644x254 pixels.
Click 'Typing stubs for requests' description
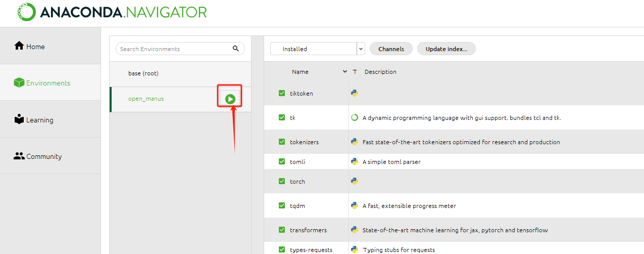tap(399, 250)
